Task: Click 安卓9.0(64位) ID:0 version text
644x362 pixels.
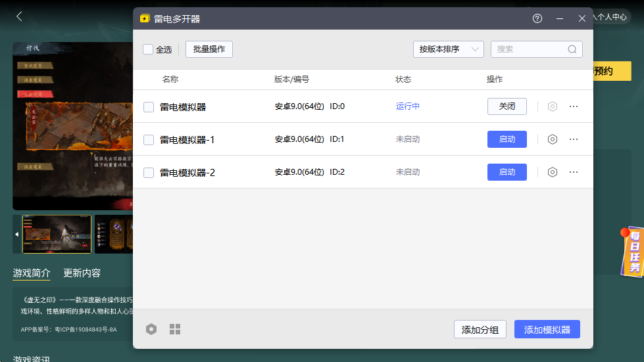Action: click(310, 106)
